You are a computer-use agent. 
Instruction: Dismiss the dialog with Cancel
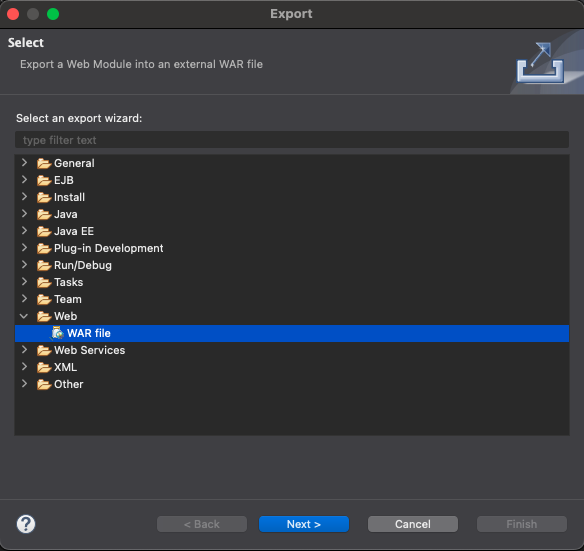tap(413, 524)
